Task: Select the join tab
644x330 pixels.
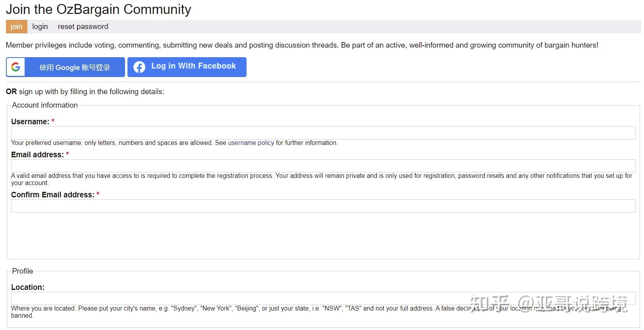Action: 16,27
